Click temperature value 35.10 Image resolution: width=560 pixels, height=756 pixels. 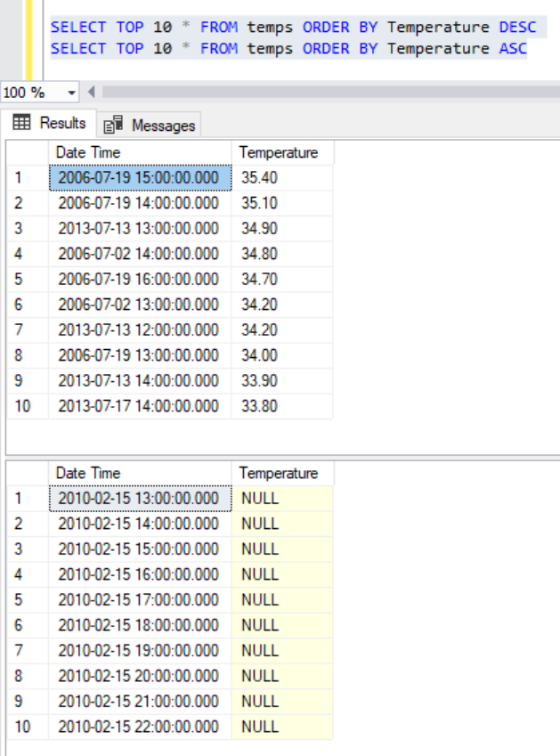pos(282,203)
